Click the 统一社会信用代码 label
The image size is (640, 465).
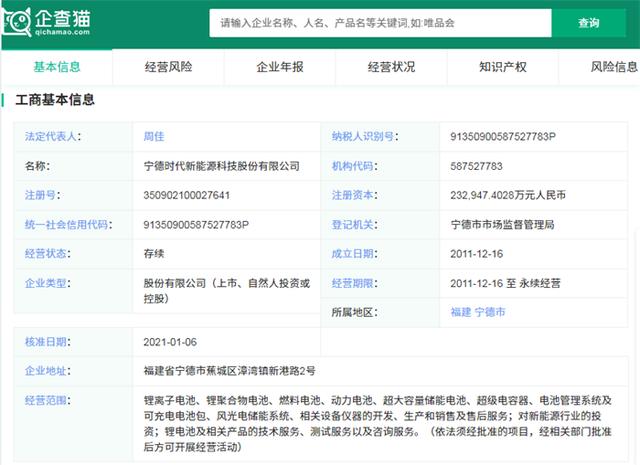click(x=67, y=225)
